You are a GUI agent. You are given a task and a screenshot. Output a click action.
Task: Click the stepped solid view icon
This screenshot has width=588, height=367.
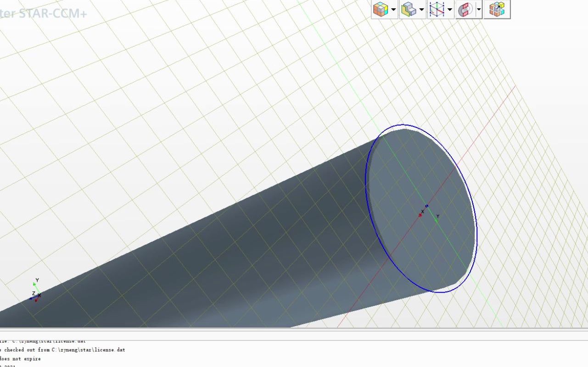click(408, 9)
